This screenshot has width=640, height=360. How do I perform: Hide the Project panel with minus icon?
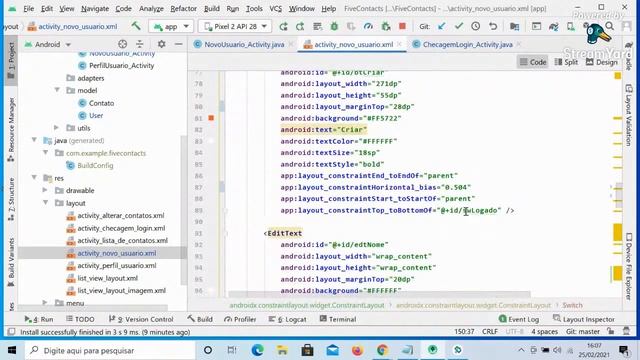pos(178,44)
